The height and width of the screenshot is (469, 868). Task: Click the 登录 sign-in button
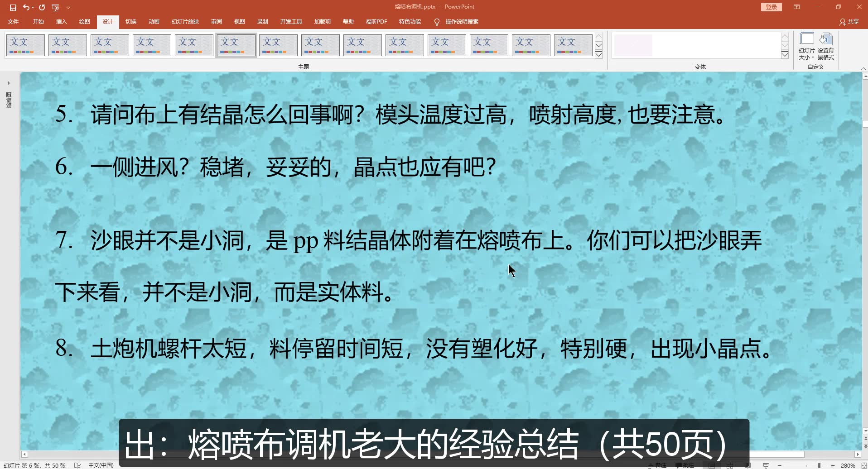pos(772,7)
